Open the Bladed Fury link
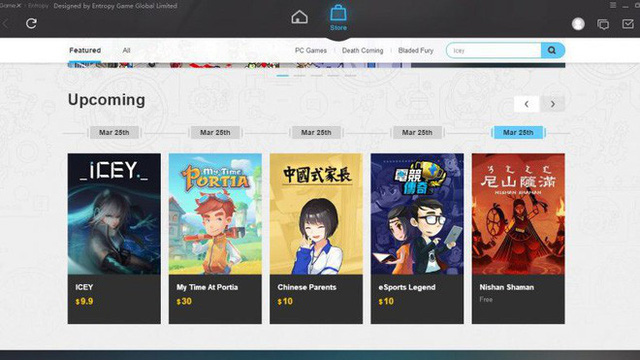Image resolution: width=640 pixels, height=360 pixels. [x=416, y=51]
